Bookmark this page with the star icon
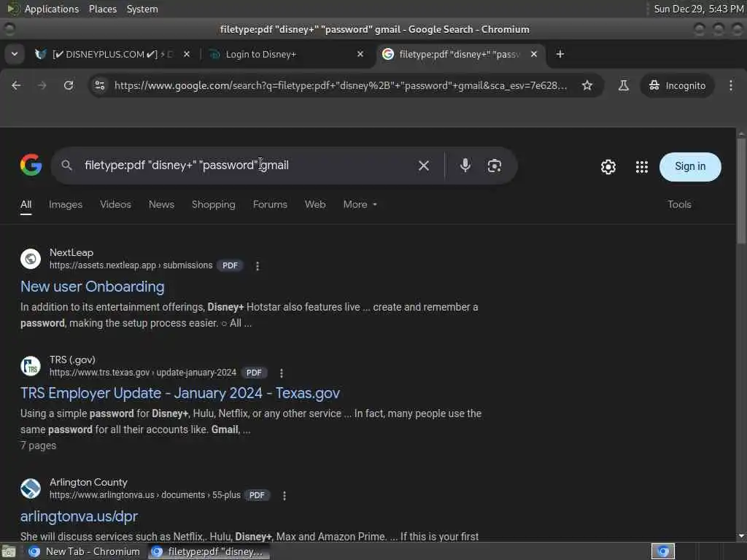The width and height of the screenshot is (747, 560). [587, 86]
